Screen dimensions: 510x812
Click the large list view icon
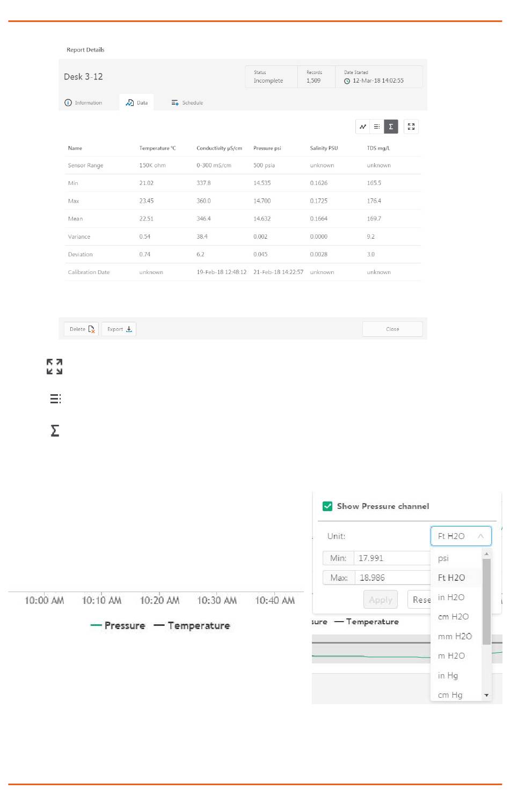coord(55,398)
